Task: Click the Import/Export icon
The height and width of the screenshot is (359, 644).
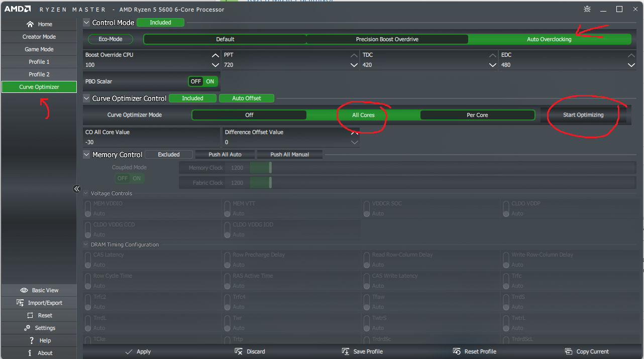Action: [x=20, y=303]
